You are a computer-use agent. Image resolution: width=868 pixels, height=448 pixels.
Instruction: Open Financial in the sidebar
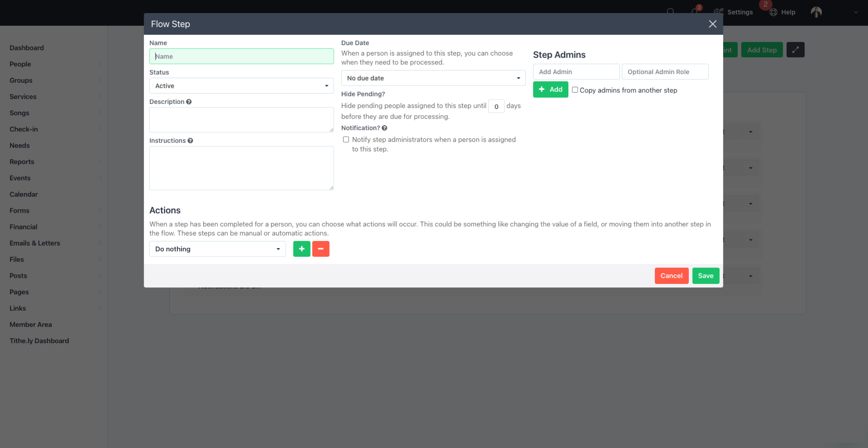click(23, 227)
